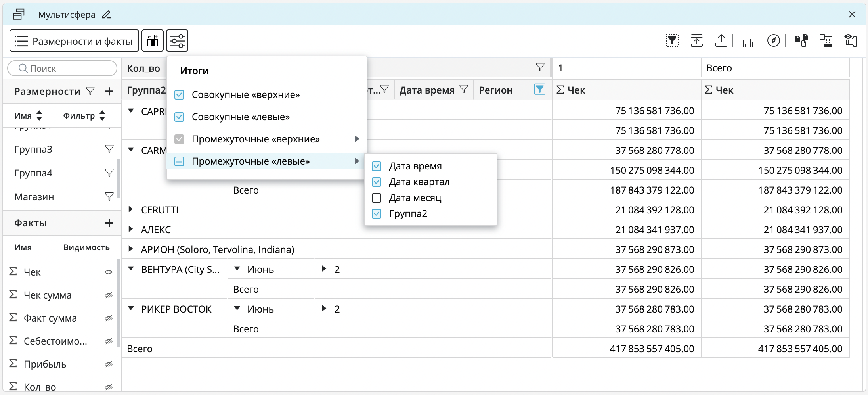Add a new dimension with plus icon
The width and height of the screenshot is (868, 395).
109,91
